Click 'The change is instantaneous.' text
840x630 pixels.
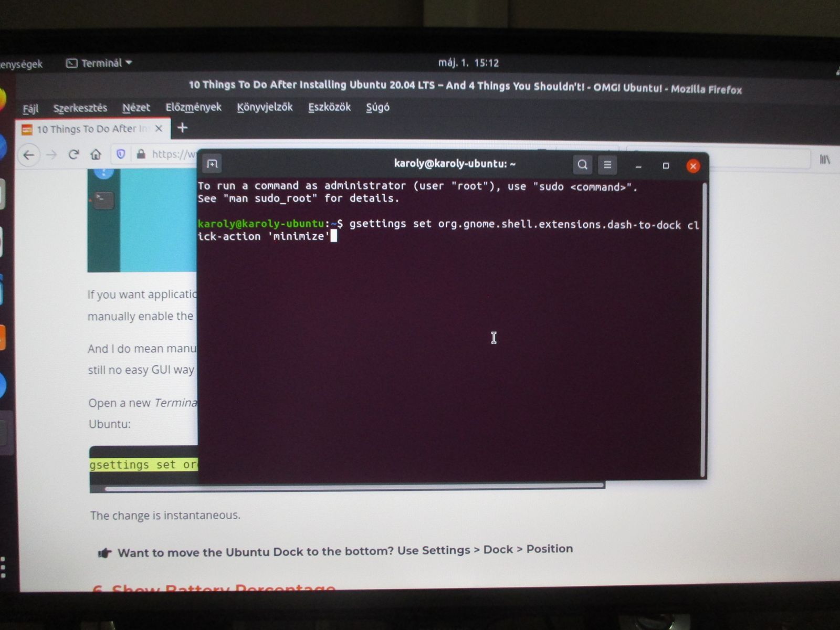(165, 516)
